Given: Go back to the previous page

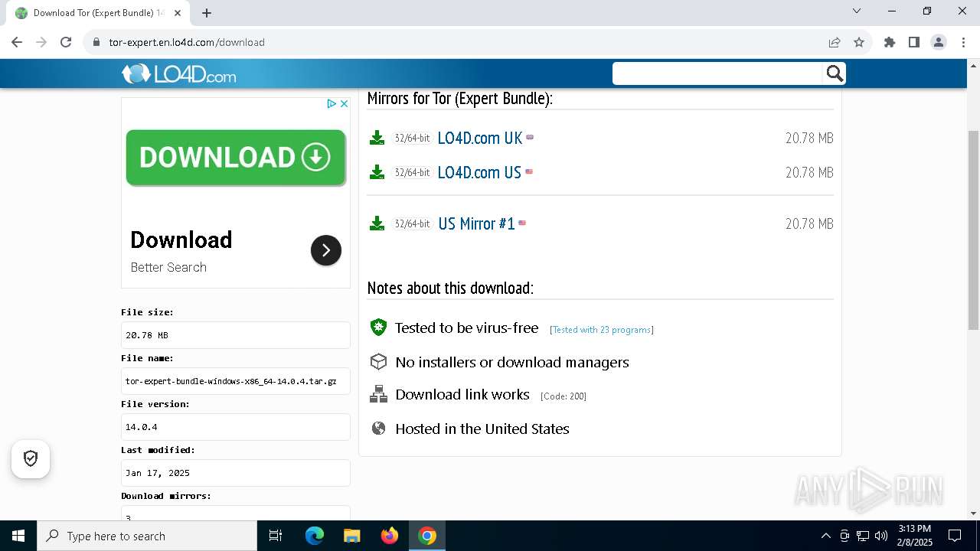Looking at the screenshot, I should [17, 42].
